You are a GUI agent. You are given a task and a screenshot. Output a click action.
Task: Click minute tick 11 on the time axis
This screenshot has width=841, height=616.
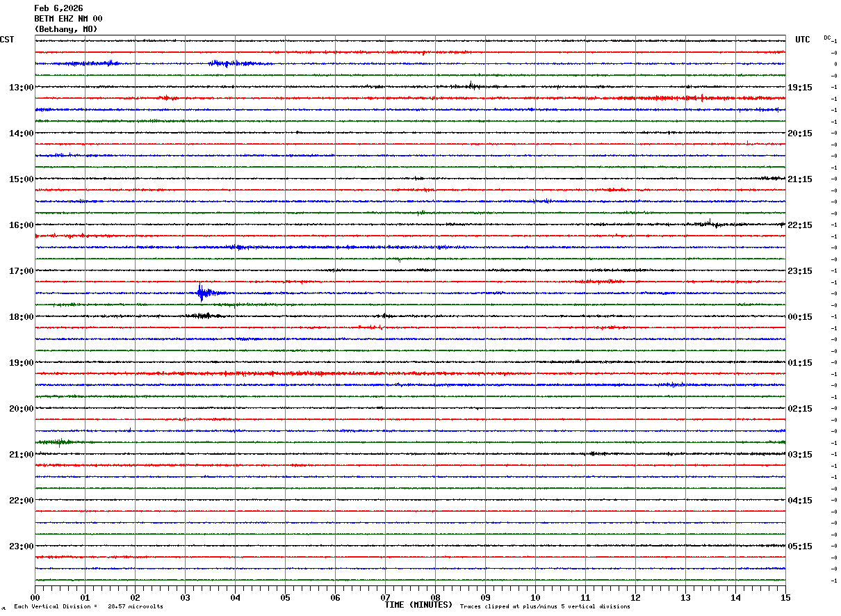(x=585, y=597)
